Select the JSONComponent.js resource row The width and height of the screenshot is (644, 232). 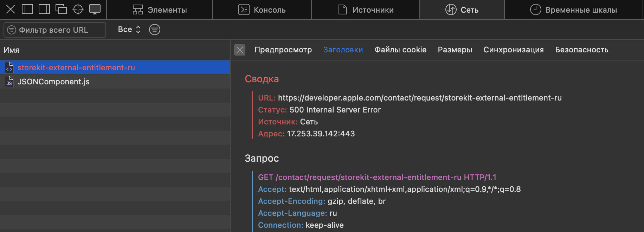pos(53,82)
